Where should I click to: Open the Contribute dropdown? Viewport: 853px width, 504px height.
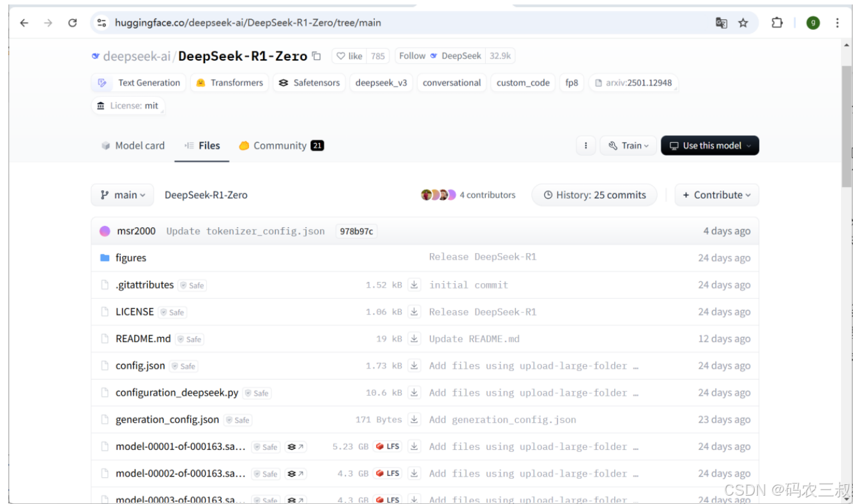coord(716,195)
